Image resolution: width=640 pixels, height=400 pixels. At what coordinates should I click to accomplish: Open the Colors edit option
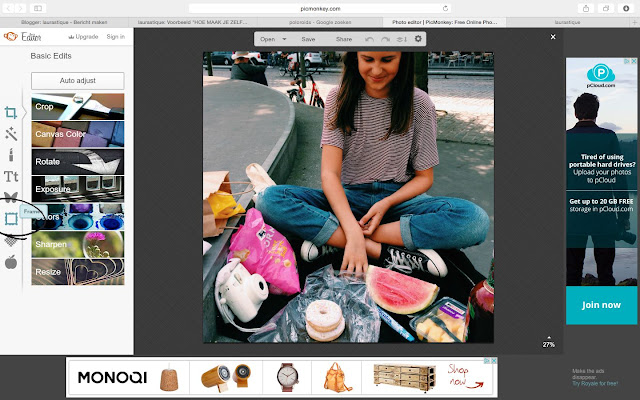coord(78,217)
